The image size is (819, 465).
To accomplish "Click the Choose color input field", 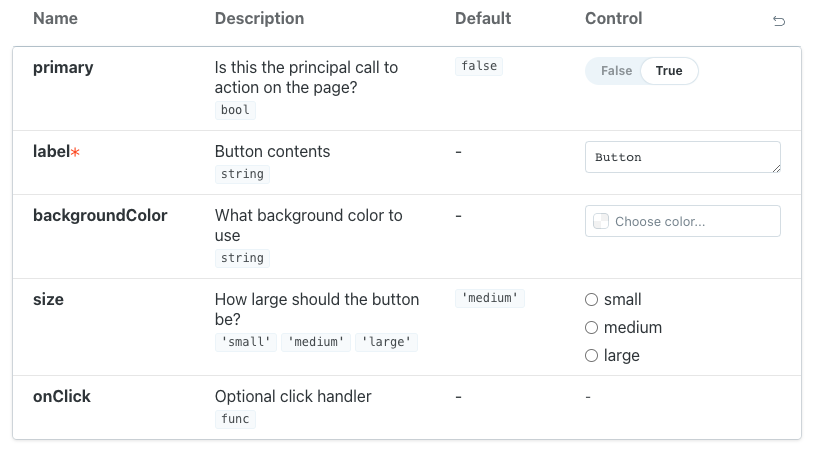I will point(692,221).
